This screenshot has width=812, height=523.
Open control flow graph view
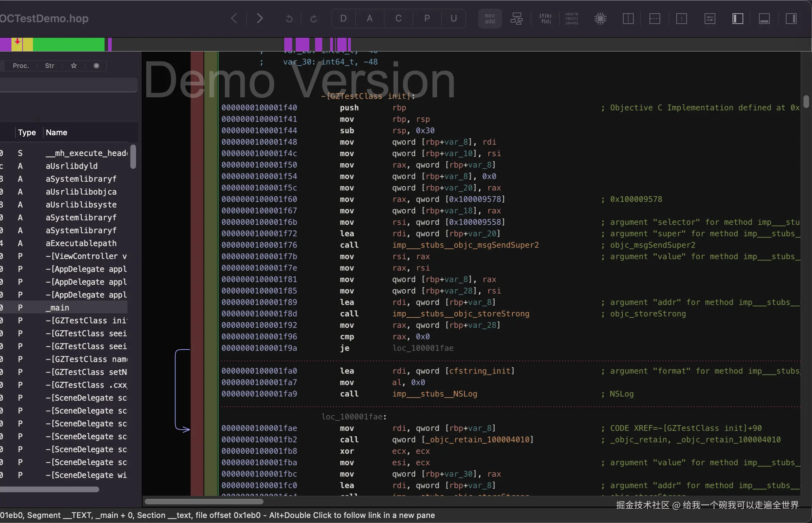click(x=516, y=19)
